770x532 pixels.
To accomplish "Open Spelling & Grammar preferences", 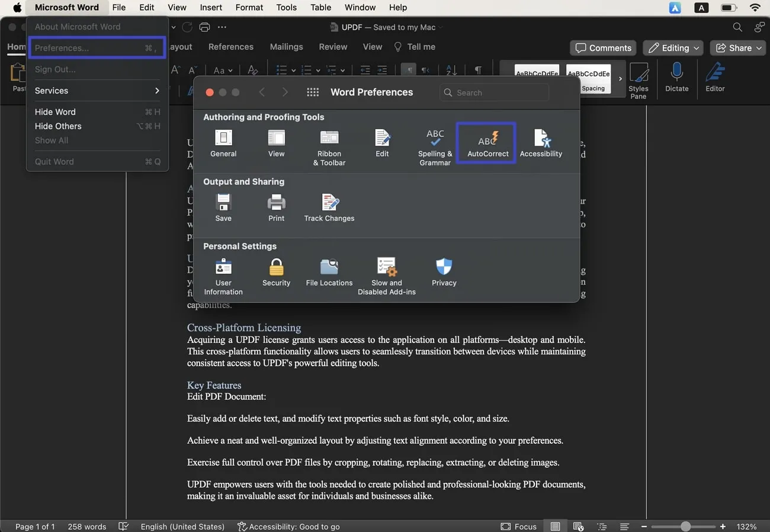I will [435, 142].
